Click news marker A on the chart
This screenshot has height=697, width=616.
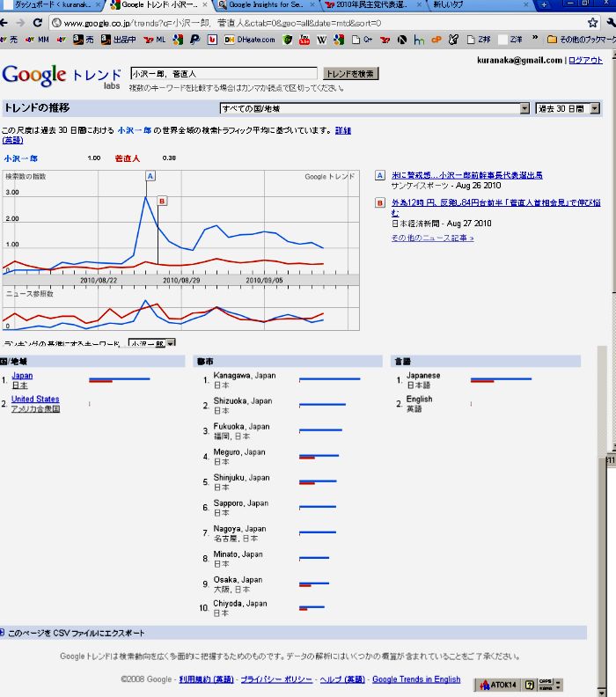pyautogui.click(x=150, y=176)
